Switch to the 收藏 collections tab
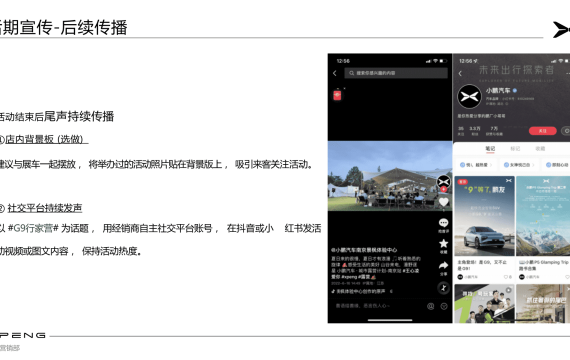570x360 pixels. tap(540, 149)
